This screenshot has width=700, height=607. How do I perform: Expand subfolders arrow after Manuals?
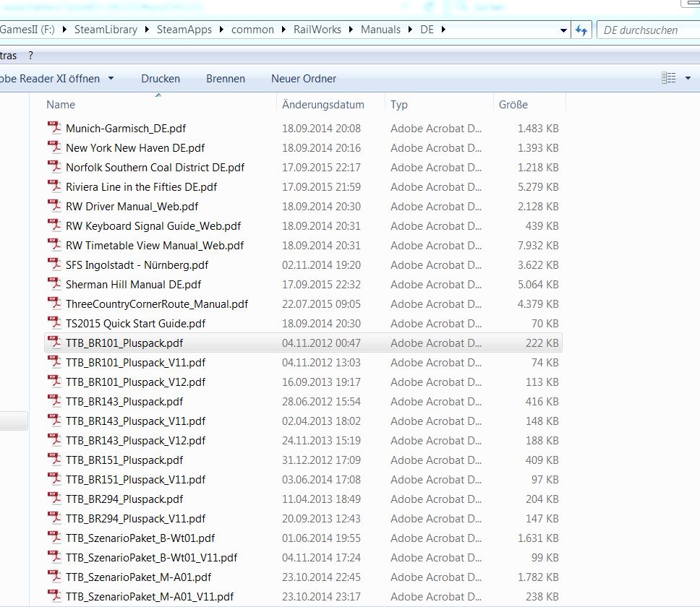point(410,30)
